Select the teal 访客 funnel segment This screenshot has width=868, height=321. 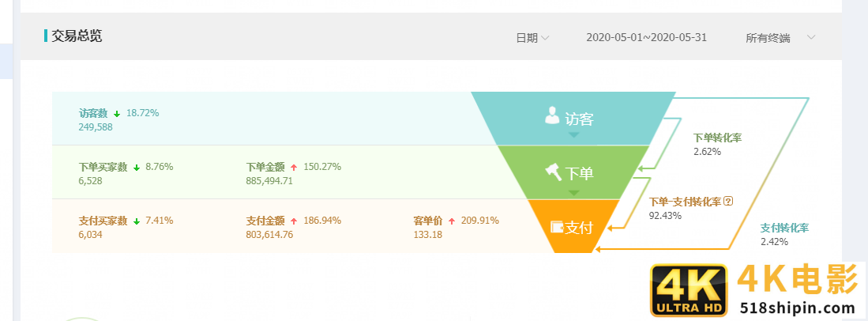[573, 119]
